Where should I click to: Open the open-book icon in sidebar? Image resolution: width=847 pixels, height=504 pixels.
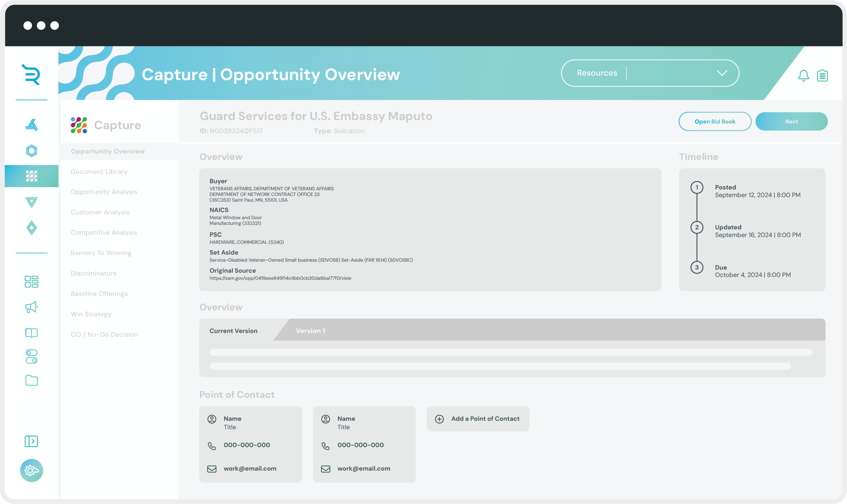(x=31, y=332)
